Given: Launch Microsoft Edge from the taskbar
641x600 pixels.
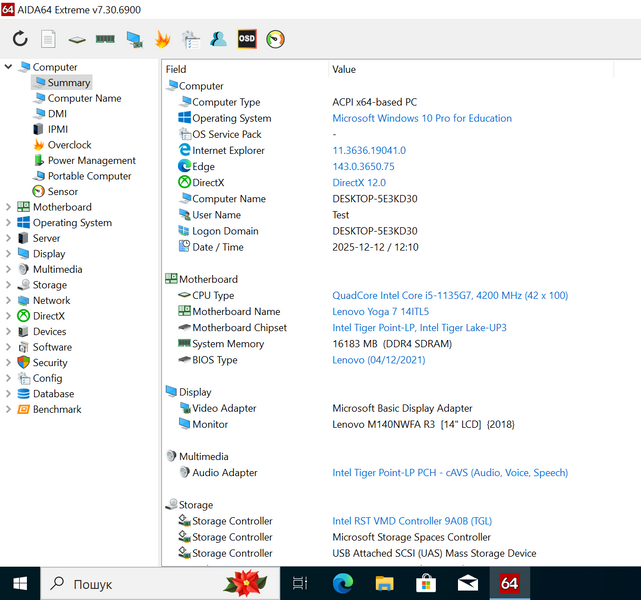Looking at the screenshot, I should [x=343, y=583].
